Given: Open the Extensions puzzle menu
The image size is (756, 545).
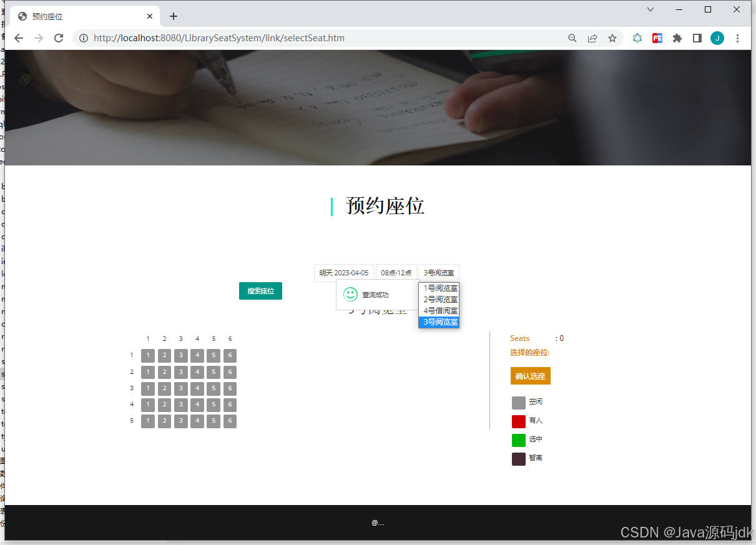Looking at the screenshot, I should point(677,38).
